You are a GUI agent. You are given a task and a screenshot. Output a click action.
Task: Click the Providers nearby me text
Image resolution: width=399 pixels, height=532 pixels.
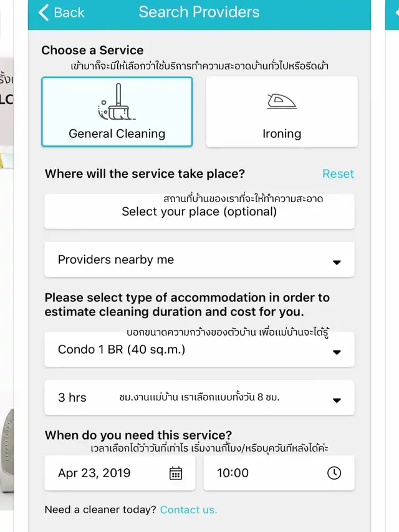click(x=116, y=259)
